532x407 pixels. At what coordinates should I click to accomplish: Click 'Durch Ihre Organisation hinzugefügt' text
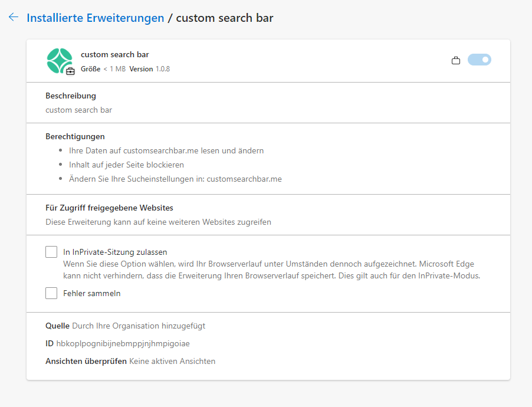pos(139,326)
